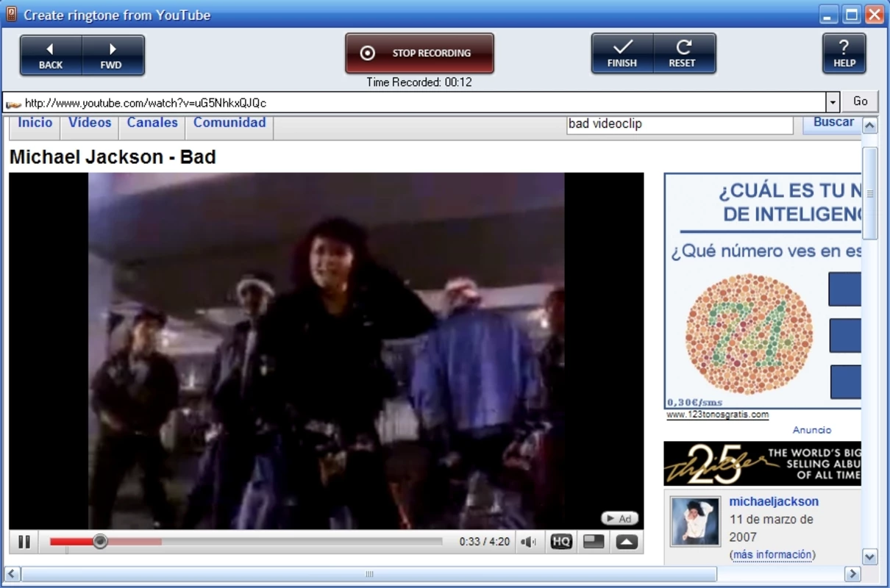Click the upload date '11 de marzo de 2007'
Image resolution: width=890 pixels, height=588 pixels.
[771, 528]
